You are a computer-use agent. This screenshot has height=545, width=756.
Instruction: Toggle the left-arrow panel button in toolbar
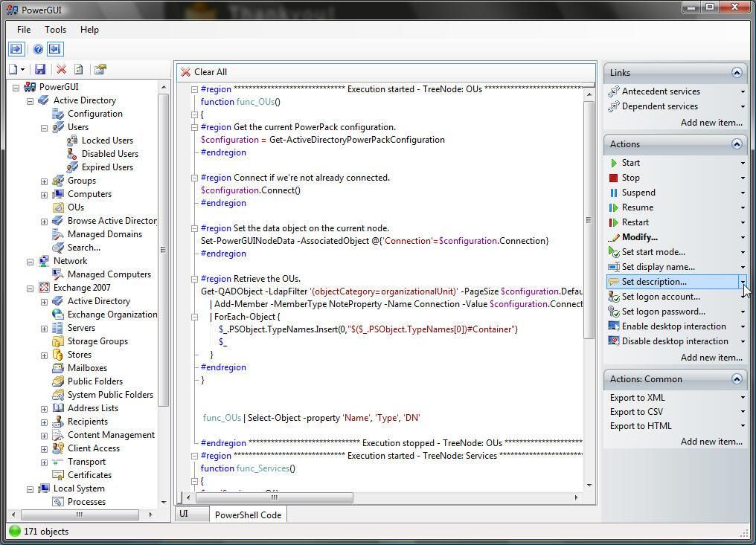coord(54,49)
